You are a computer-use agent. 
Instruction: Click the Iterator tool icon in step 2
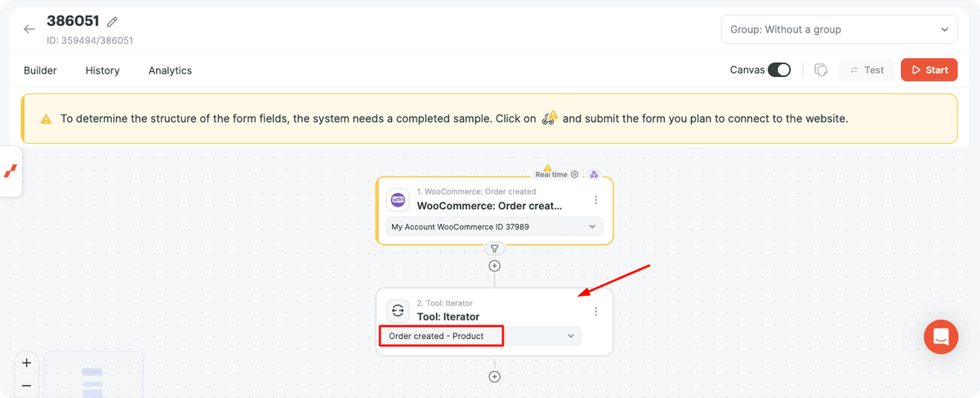pos(398,311)
